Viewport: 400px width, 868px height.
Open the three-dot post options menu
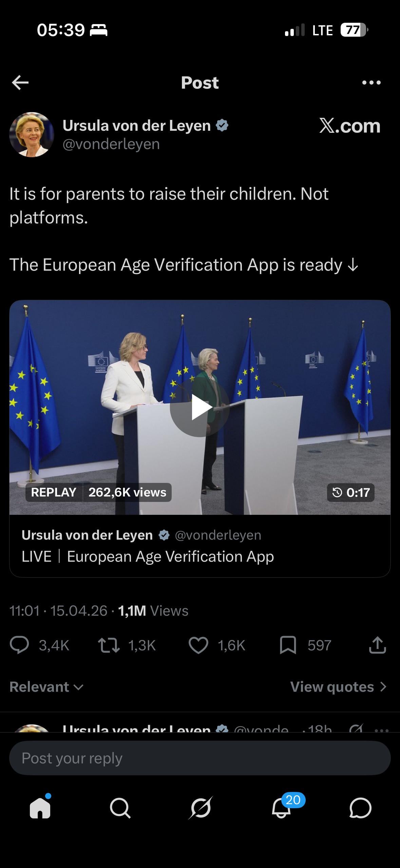(371, 83)
